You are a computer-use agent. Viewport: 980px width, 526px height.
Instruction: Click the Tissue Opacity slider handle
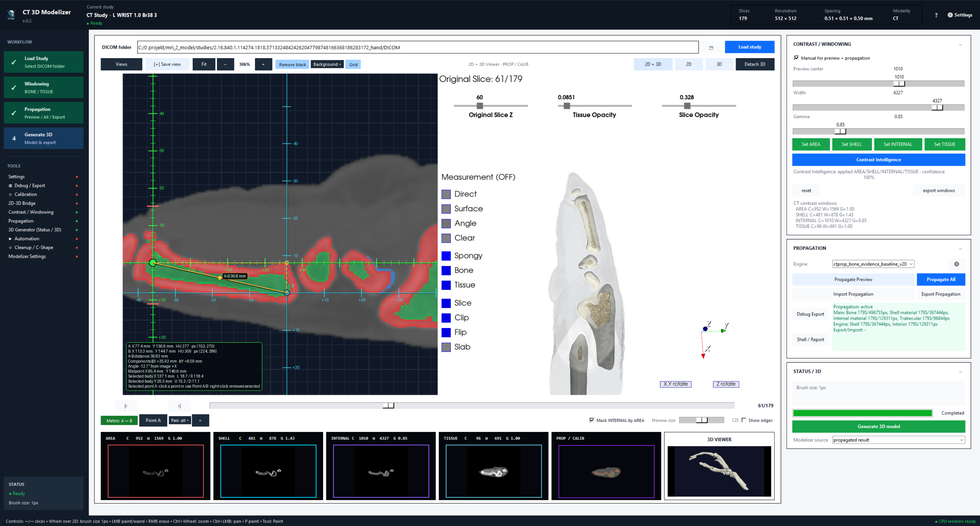tap(567, 106)
